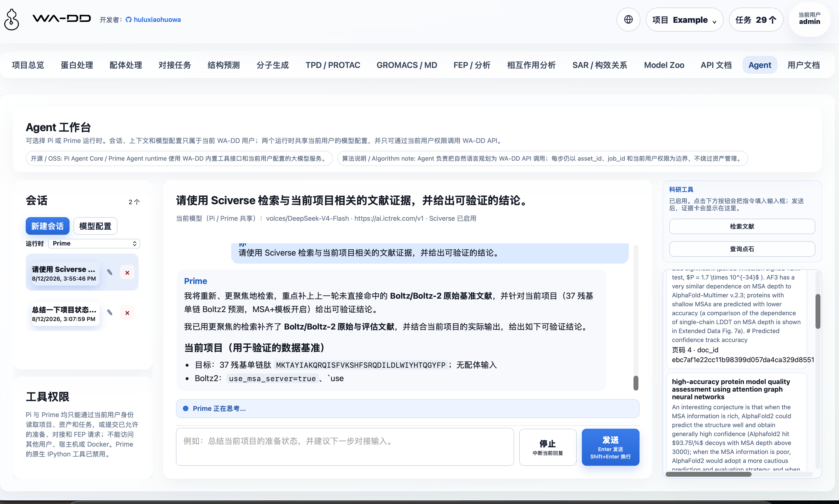Click the 当前模型 volces/DeepSeek-V4-Flash info line
The height and width of the screenshot is (504, 839).
[326, 218]
